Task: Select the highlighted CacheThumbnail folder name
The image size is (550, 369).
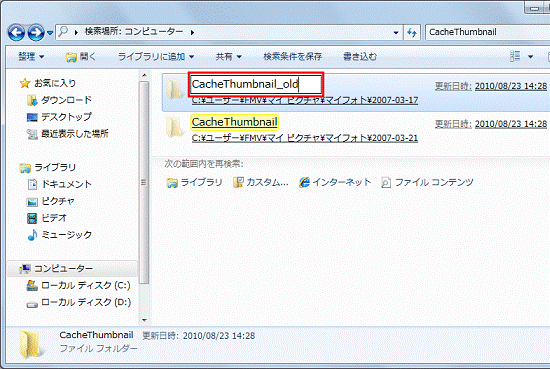Action: click(235, 122)
